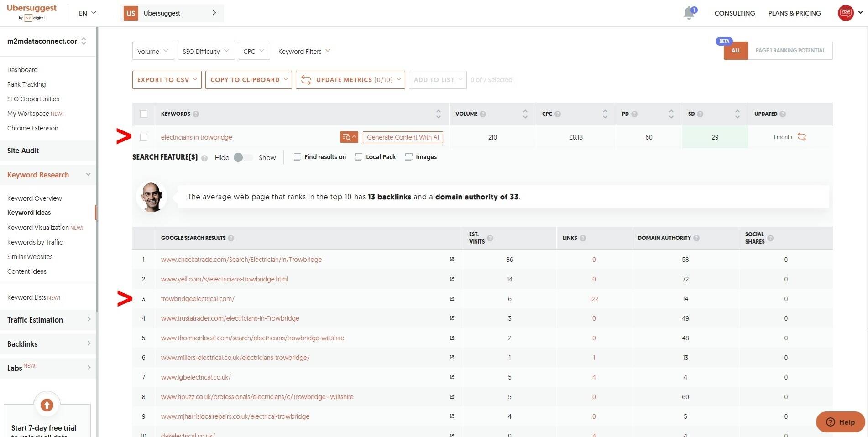Switch to Page 1 Ranking Potential view
The image size is (868, 437).
tap(790, 51)
